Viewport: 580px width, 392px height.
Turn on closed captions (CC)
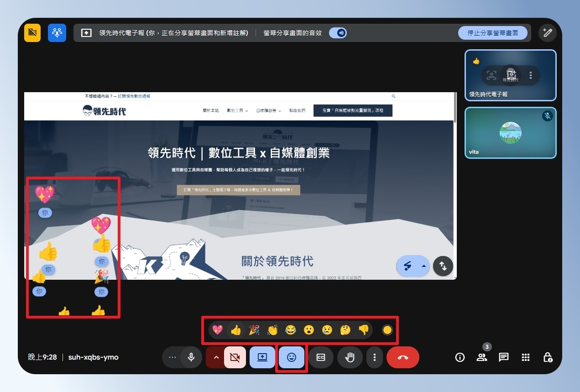click(321, 357)
